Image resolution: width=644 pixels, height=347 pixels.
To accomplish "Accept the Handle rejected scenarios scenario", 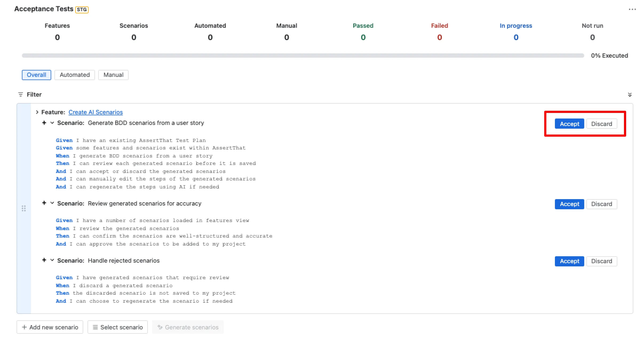I will (x=569, y=261).
